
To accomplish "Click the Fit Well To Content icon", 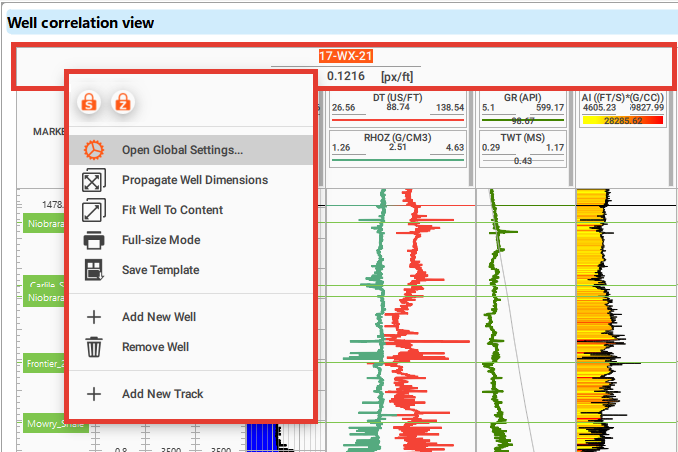I will pos(94,210).
